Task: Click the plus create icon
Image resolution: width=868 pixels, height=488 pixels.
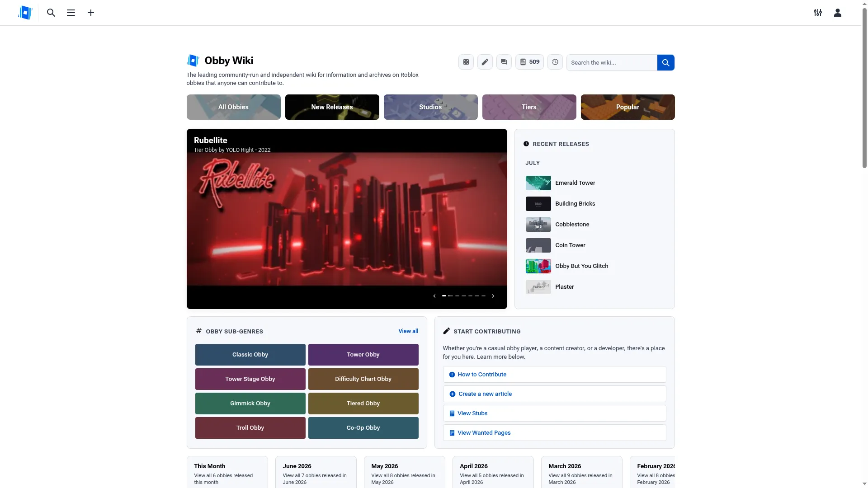Action: [x=91, y=13]
